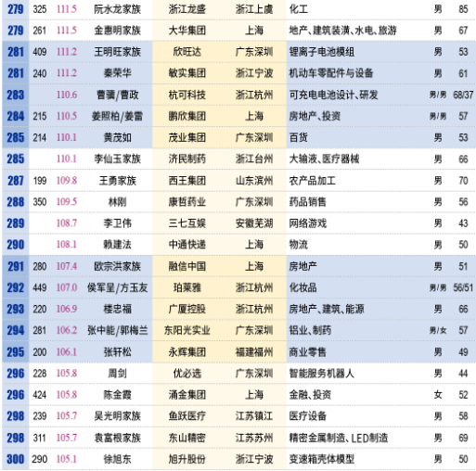
Task: Select company 融信中国
Action: [x=187, y=266]
